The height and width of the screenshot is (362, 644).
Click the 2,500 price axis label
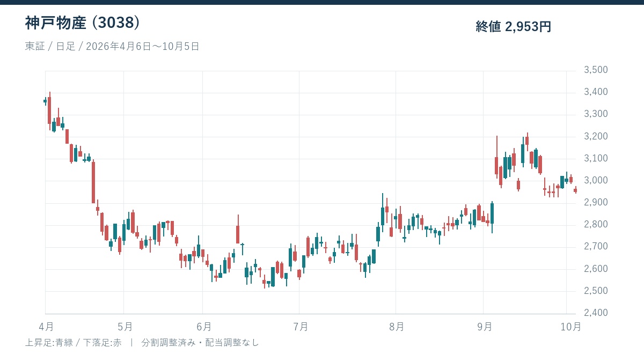[596, 291]
